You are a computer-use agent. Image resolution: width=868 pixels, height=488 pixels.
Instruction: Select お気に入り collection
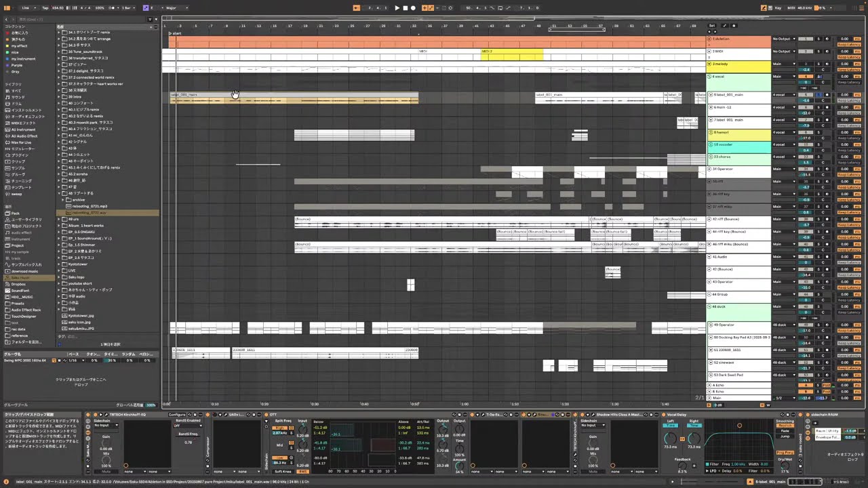pos(19,33)
